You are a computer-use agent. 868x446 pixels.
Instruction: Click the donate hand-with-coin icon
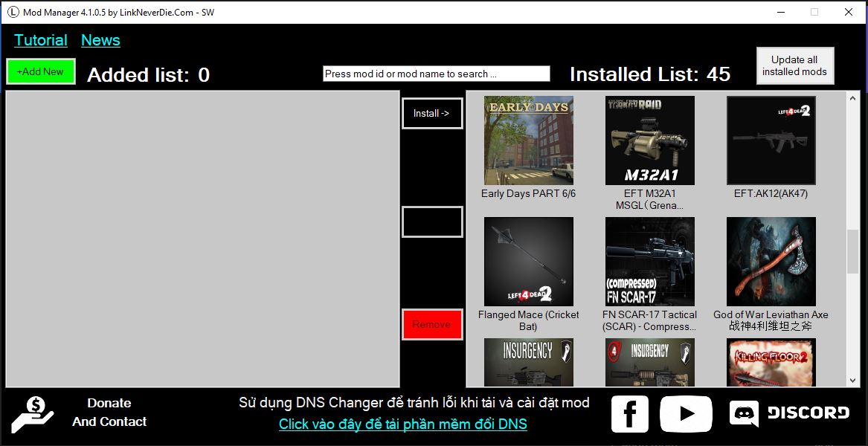(32, 415)
